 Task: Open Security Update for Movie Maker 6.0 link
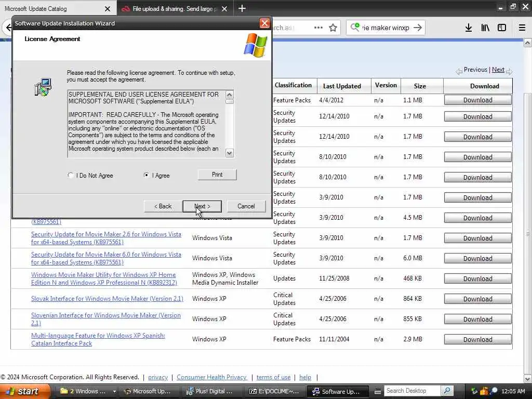(106, 258)
